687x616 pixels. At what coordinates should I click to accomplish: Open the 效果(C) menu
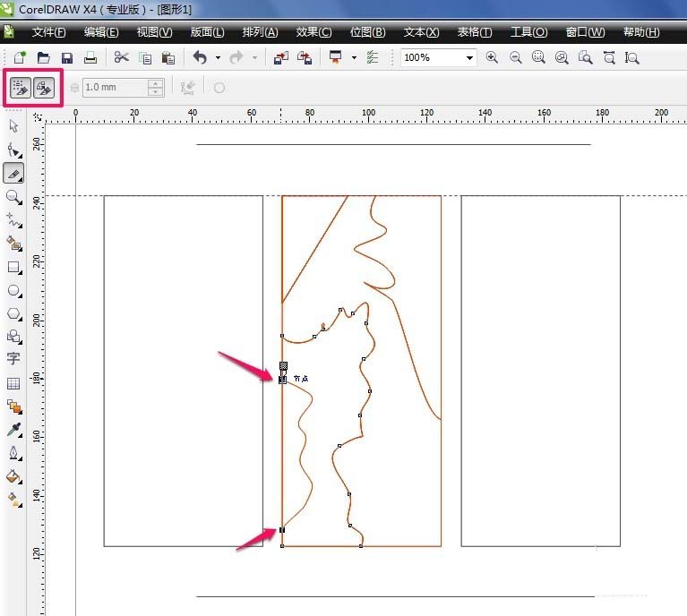click(313, 32)
